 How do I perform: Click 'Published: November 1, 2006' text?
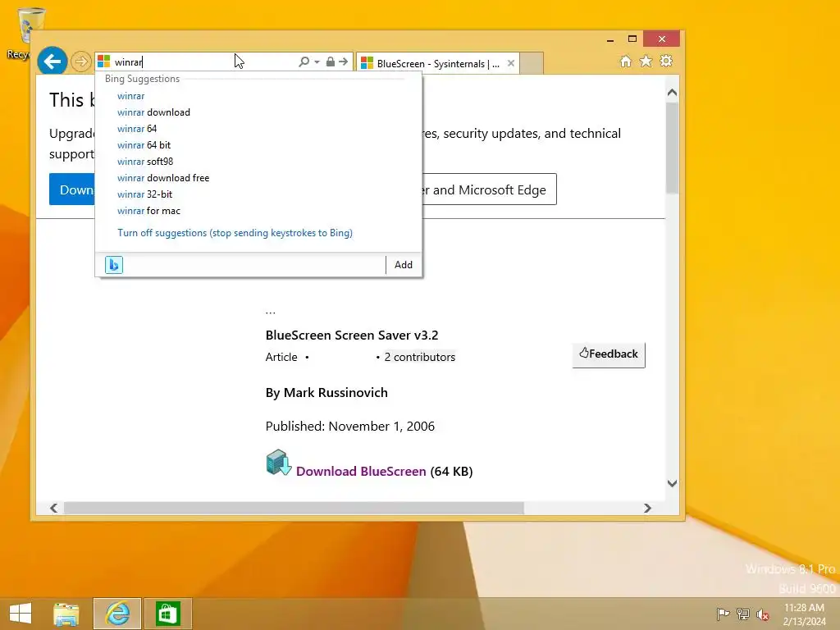point(349,427)
